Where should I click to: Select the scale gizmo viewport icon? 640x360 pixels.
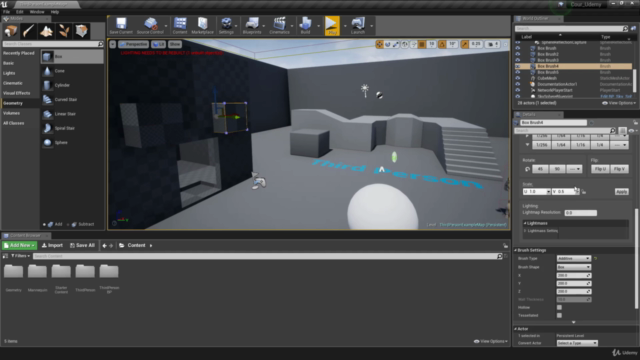396,44
